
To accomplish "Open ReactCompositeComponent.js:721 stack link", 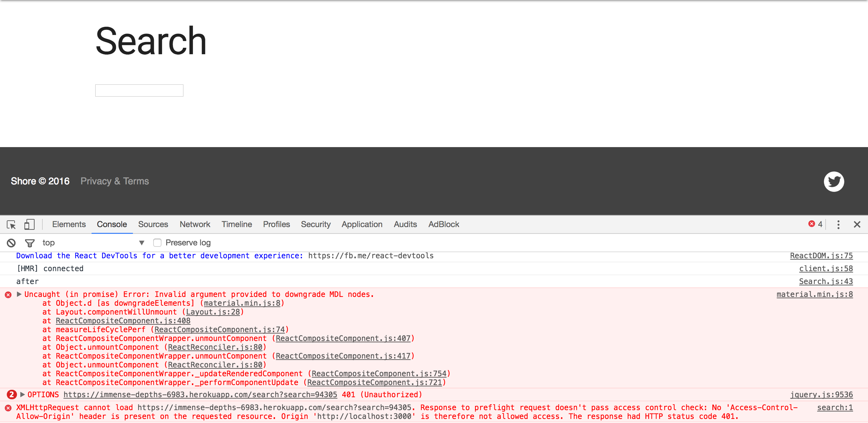I will (x=375, y=382).
